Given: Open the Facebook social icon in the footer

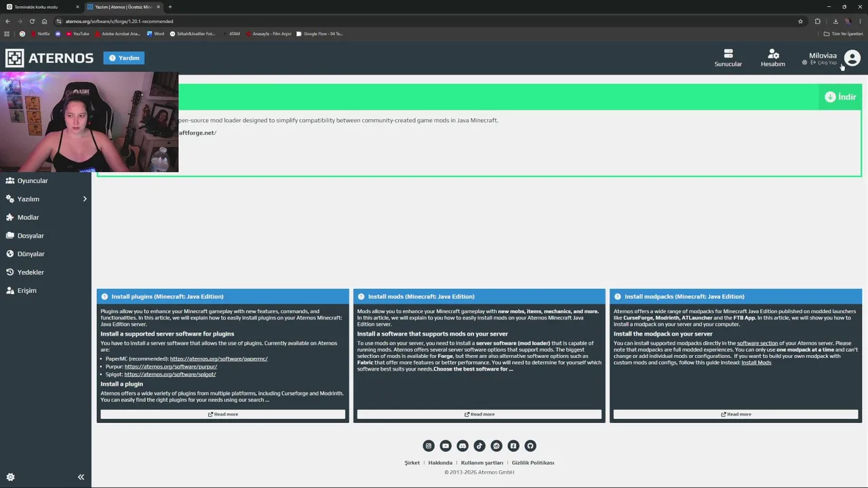Looking at the screenshot, I should click(x=513, y=446).
